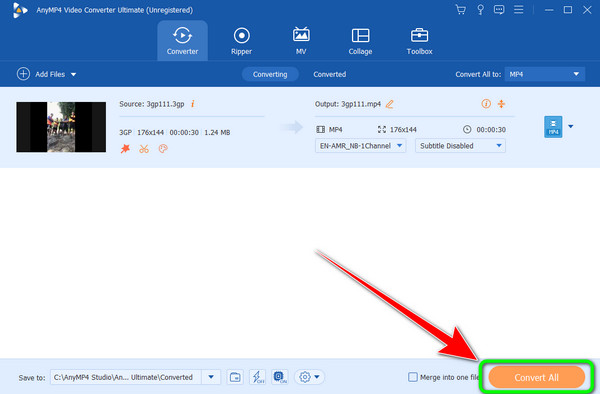600x394 pixels.
Task: Click the scissors cut icon
Action: pos(144,148)
